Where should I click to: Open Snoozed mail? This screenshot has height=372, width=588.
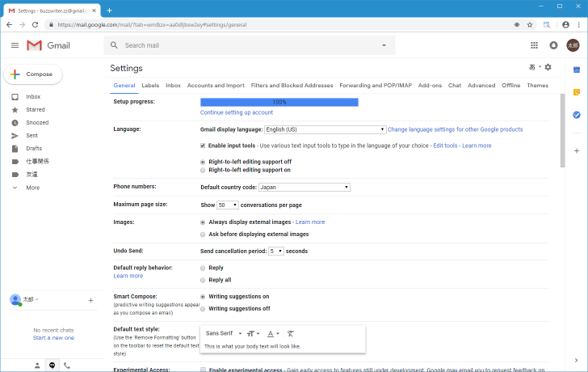tap(37, 123)
